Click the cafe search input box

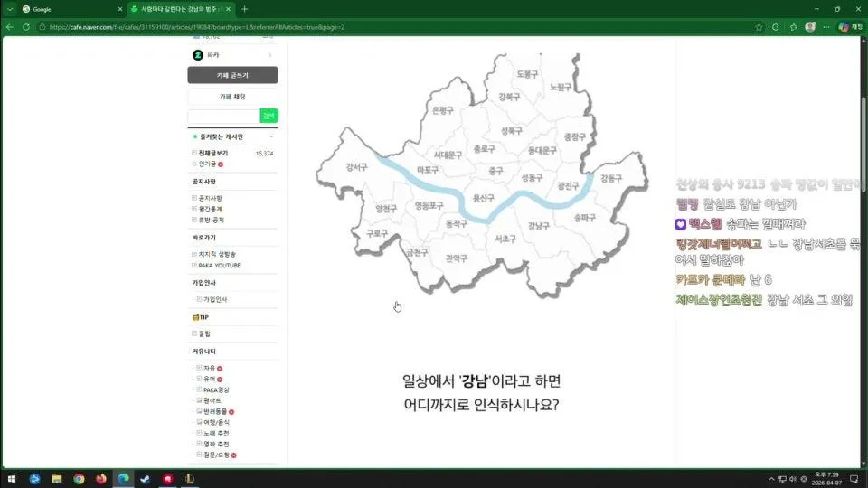(223, 116)
